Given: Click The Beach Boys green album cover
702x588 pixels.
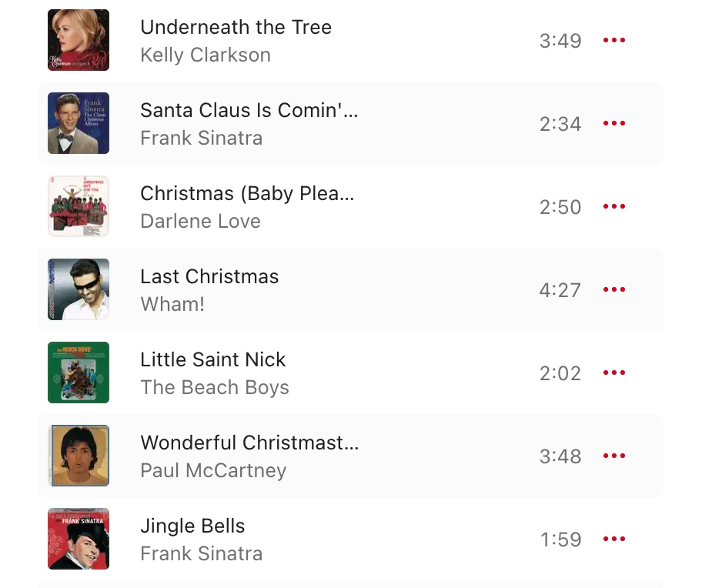Looking at the screenshot, I should 79,373.
